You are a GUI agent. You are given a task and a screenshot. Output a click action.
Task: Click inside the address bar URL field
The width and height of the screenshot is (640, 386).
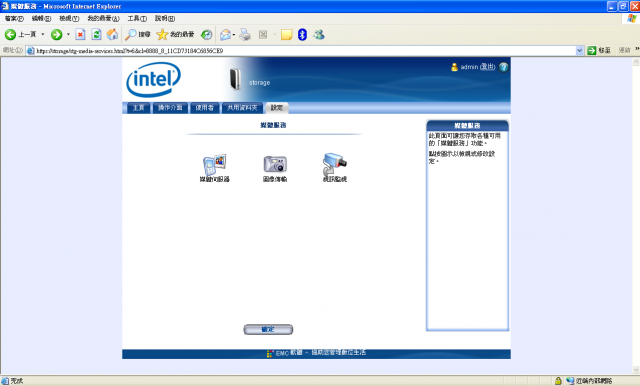tap(302, 51)
